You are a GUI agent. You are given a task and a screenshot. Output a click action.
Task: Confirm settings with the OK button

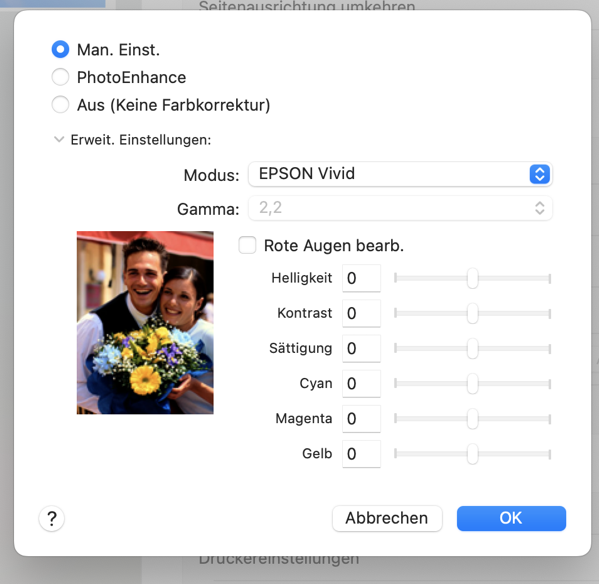(511, 518)
